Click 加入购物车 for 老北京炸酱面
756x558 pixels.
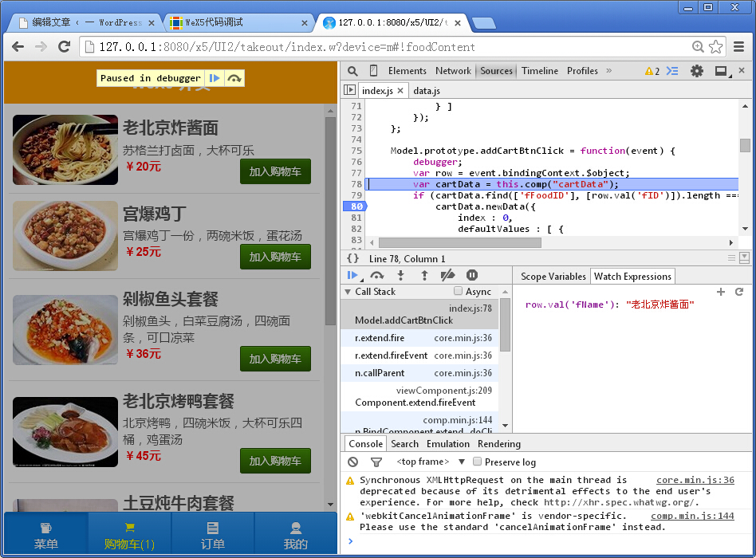coord(275,171)
